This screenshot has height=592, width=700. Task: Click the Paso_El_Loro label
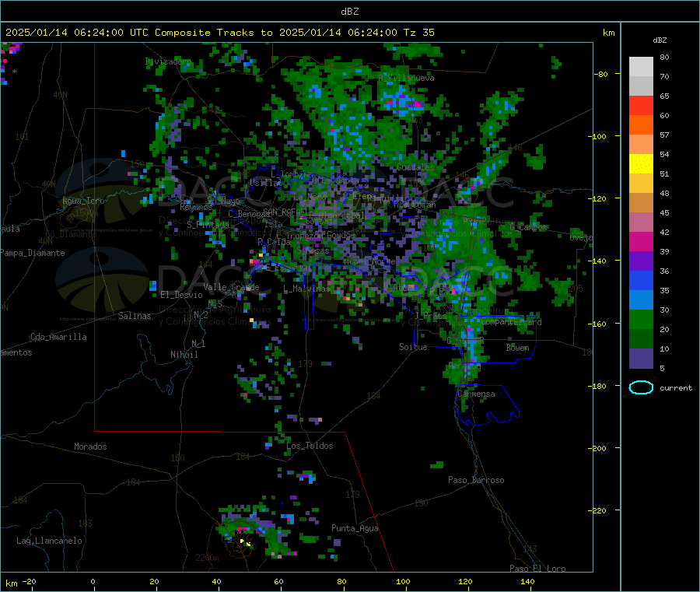[537, 569]
